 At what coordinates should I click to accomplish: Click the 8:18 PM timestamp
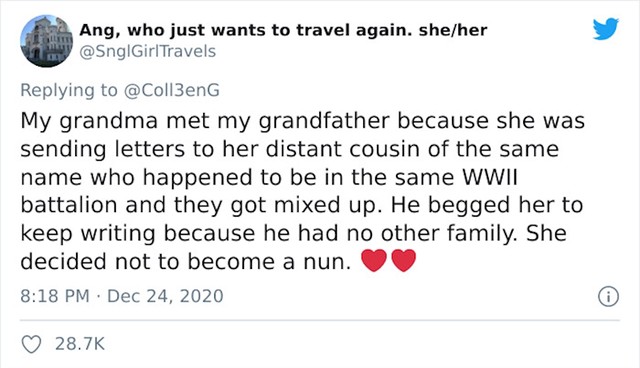click(x=55, y=296)
